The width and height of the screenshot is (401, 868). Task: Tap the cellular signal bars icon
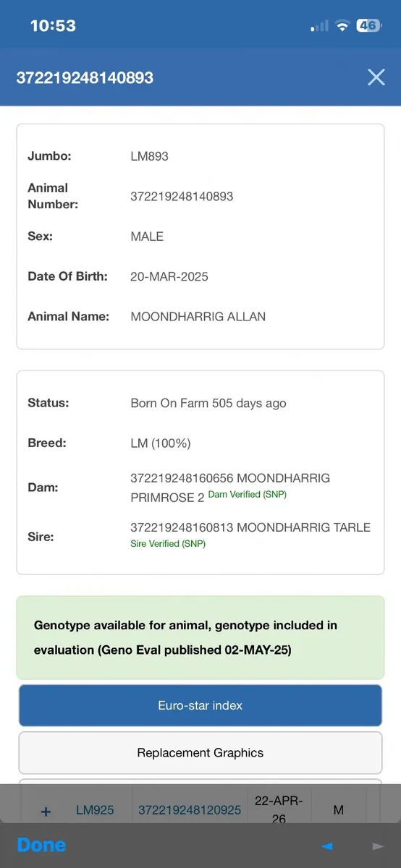(x=319, y=26)
